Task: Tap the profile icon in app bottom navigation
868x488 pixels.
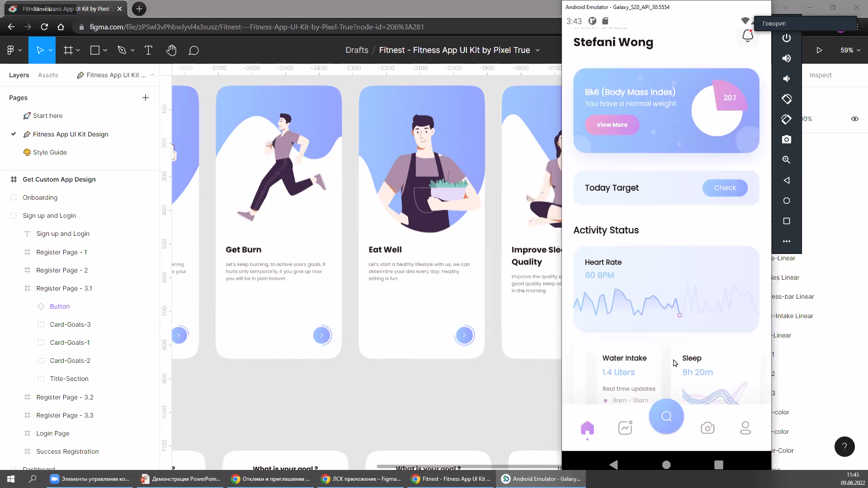Action: [x=745, y=428]
